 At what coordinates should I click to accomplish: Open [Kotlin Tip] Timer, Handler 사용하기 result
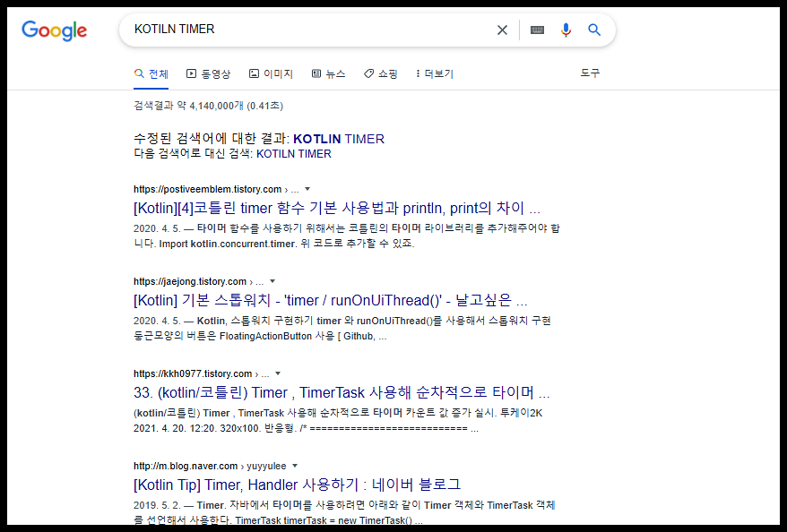click(x=297, y=485)
